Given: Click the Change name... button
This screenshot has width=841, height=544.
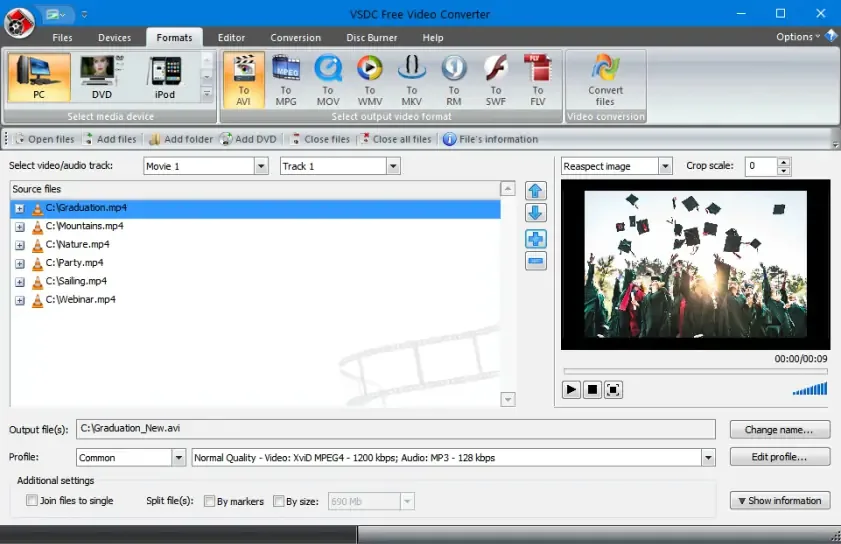Looking at the screenshot, I should point(779,430).
